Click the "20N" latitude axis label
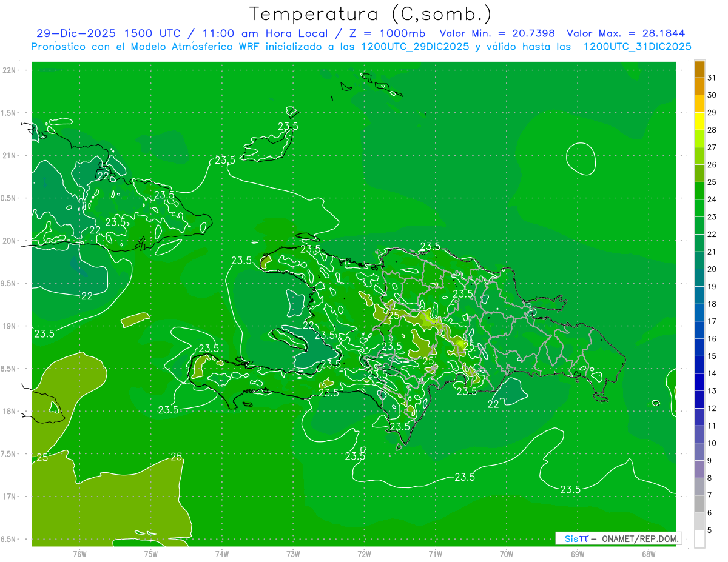 [x=9, y=241]
